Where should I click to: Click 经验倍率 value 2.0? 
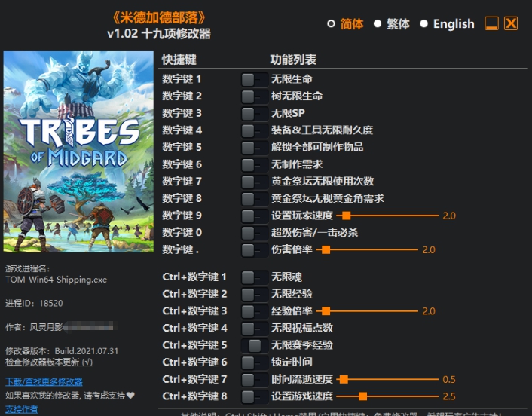coord(429,311)
